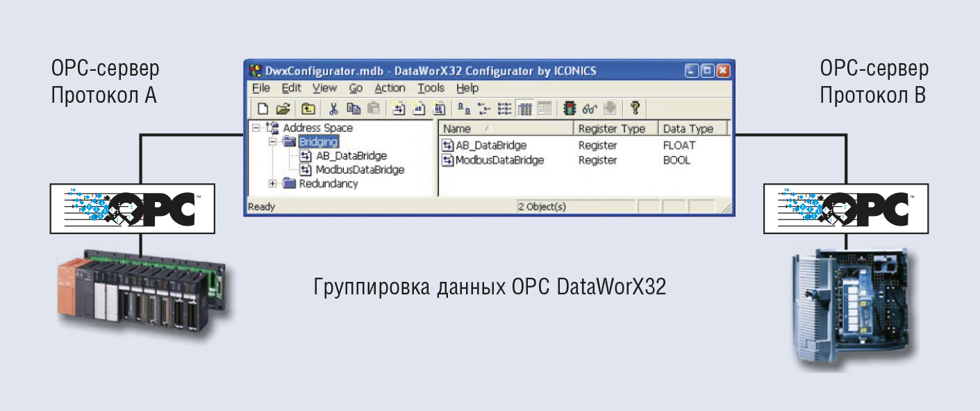Open the Go menu
This screenshot has height=411, width=980.
click(356, 88)
